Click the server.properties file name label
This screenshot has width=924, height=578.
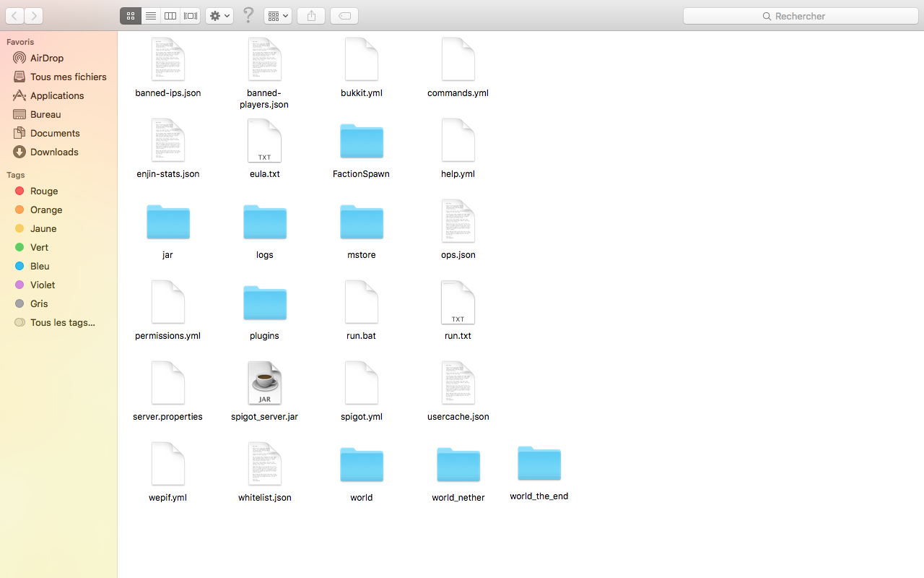[x=168, y=417]
